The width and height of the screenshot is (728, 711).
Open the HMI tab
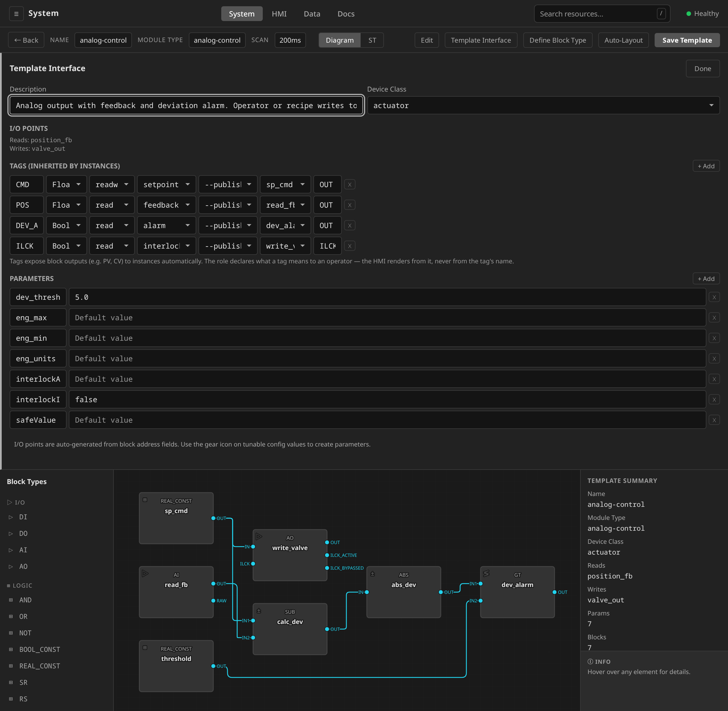click(279, 14)
